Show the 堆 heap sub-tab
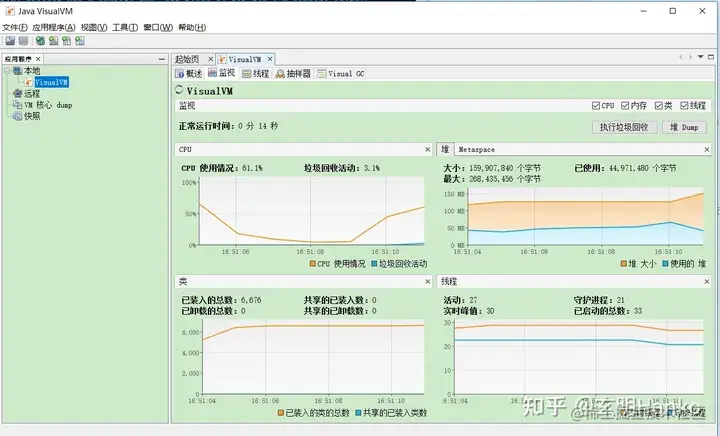 coord(445,149)
